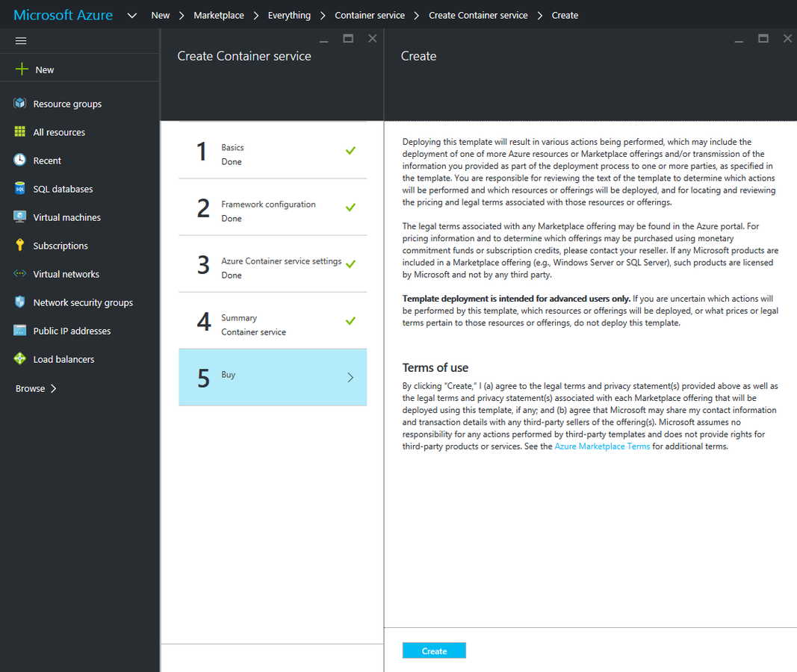
Task: Open the Azure Marketplace Terms link
Action: pyautogui.click(x=602, y=447)
